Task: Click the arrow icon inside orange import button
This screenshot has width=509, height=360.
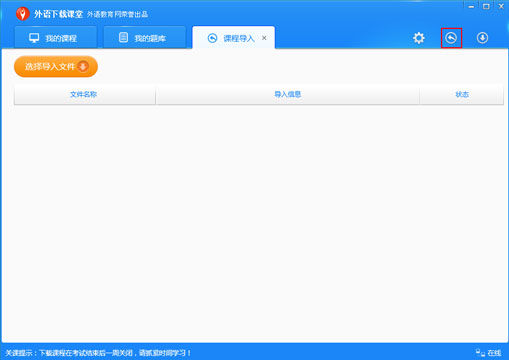Action: [x=83, y=66]
